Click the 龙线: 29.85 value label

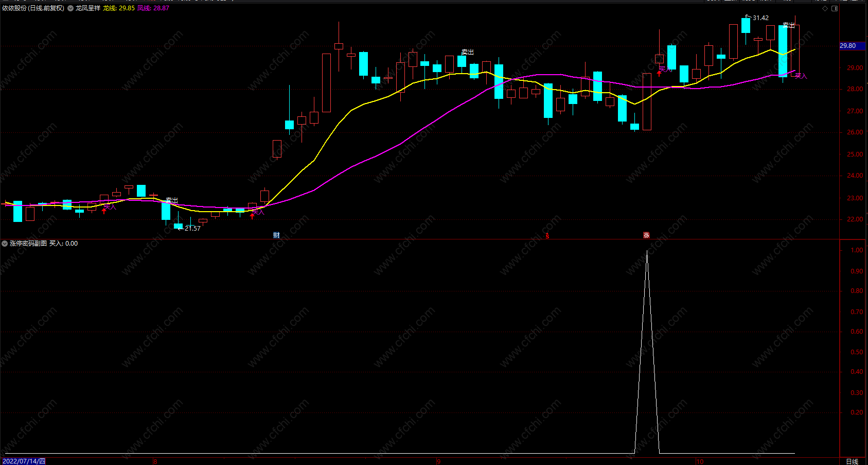[x=119, y=8]
